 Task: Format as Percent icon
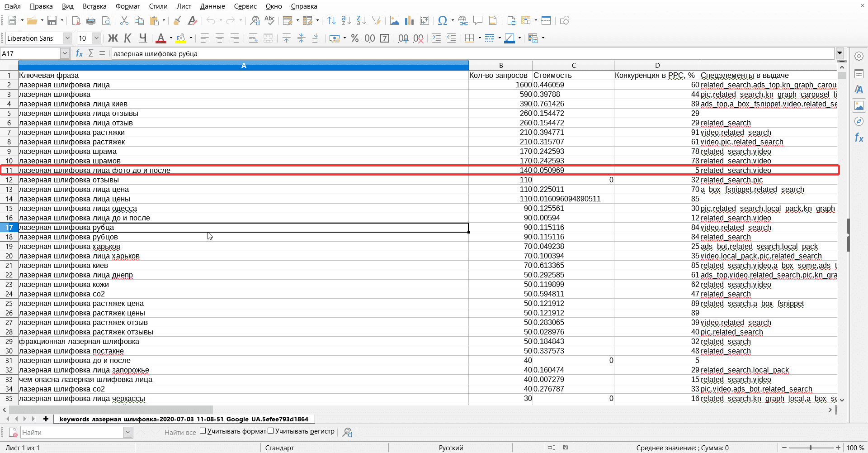pyautogui.click(x=355, y=38)
